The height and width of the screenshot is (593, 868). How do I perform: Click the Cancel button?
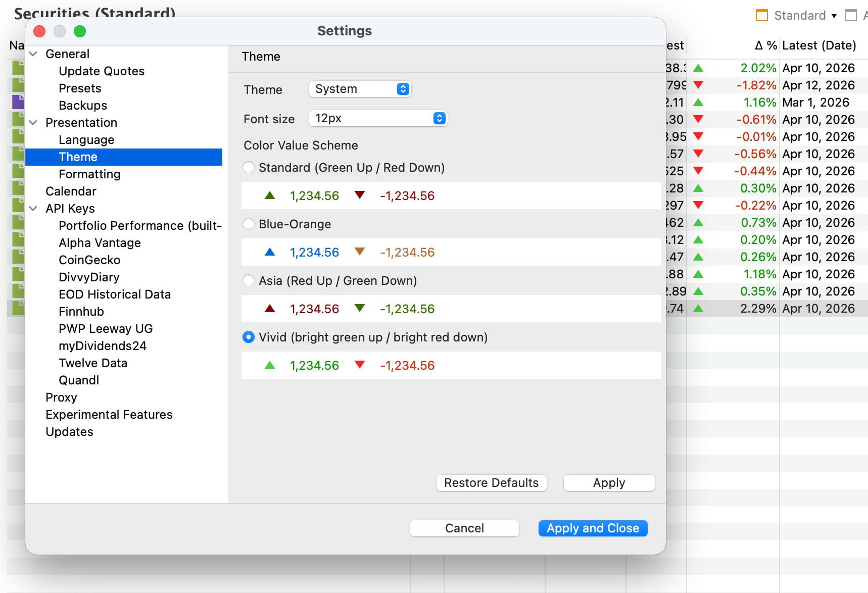[x=464, y=528]
